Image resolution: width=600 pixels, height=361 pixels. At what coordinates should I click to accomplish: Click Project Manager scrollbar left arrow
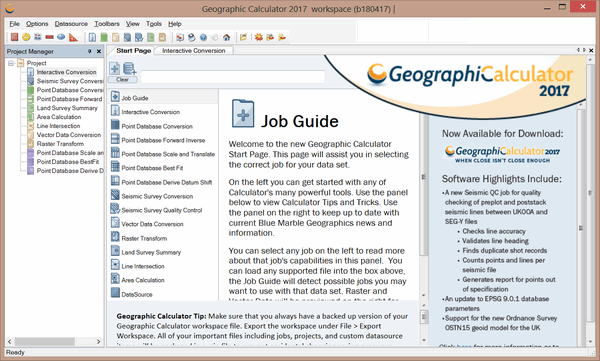click(10, 341)
